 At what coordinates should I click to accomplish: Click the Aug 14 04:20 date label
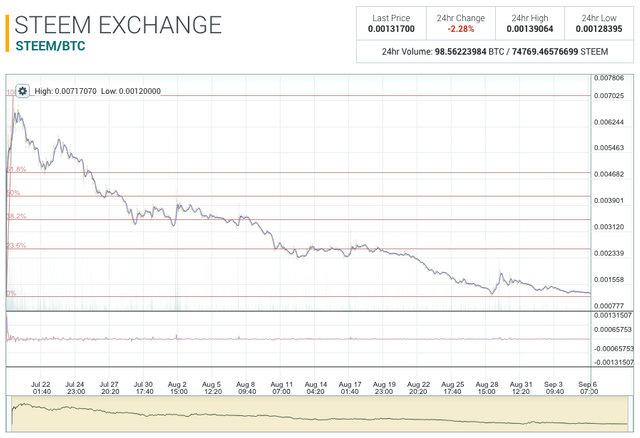316,388
